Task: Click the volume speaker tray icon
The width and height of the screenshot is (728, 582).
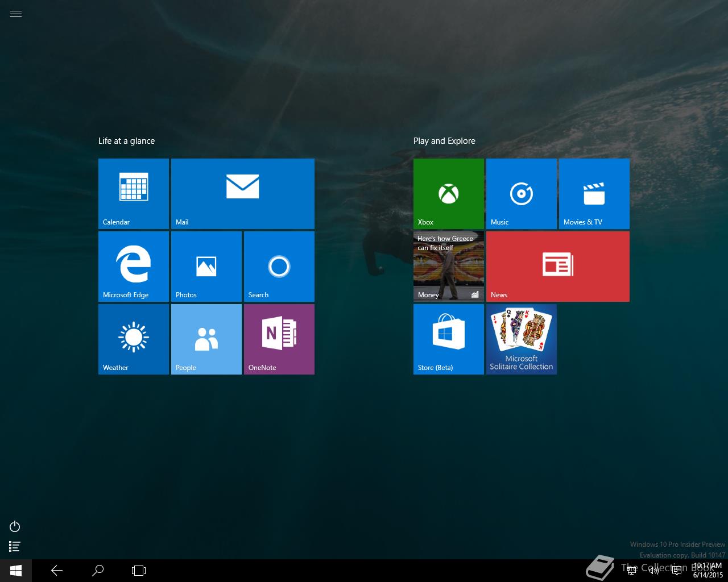Action: (654, 571)
